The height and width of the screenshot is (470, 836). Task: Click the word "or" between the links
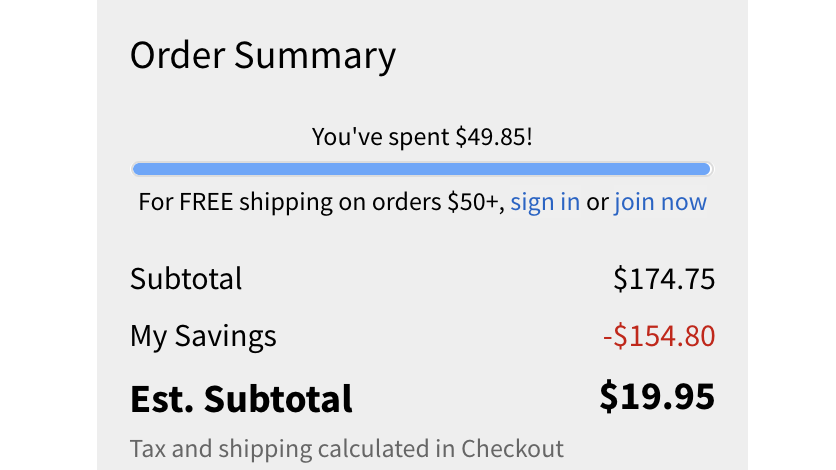pyautogui.click(x=597, y=202)
